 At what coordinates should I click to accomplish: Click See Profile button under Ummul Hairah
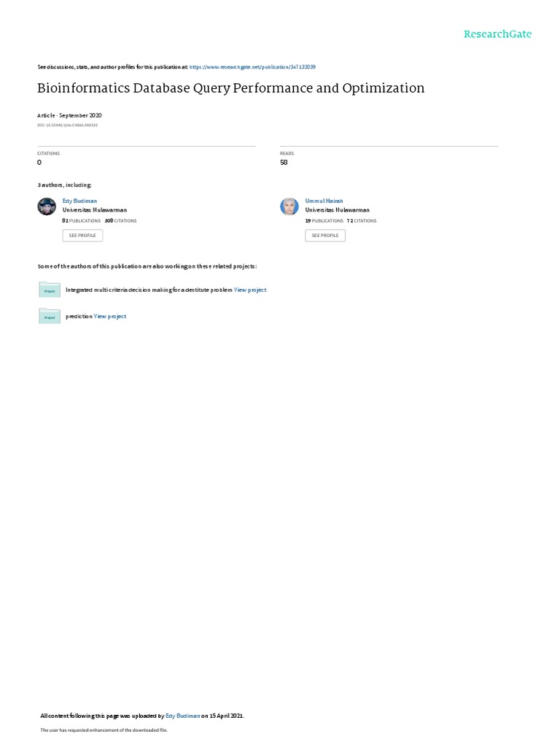click(x=325, y=236)
